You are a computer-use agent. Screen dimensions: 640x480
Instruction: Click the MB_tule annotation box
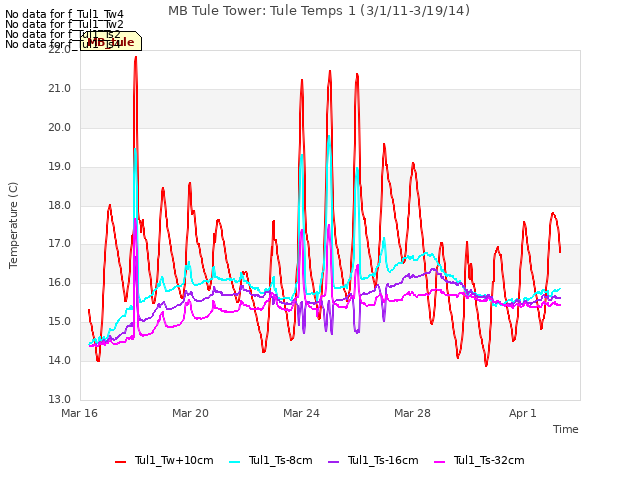coord(111,41)
